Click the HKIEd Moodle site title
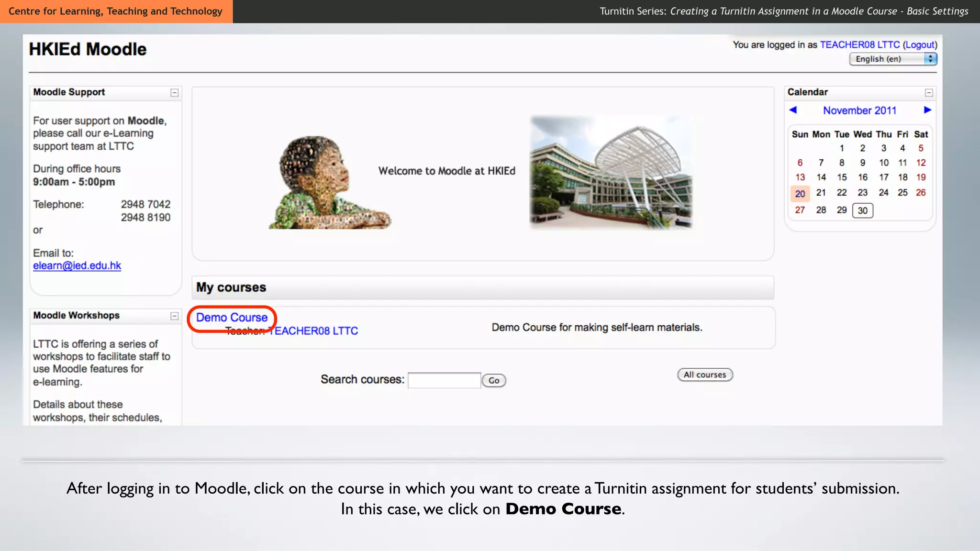 click(88, 49)
